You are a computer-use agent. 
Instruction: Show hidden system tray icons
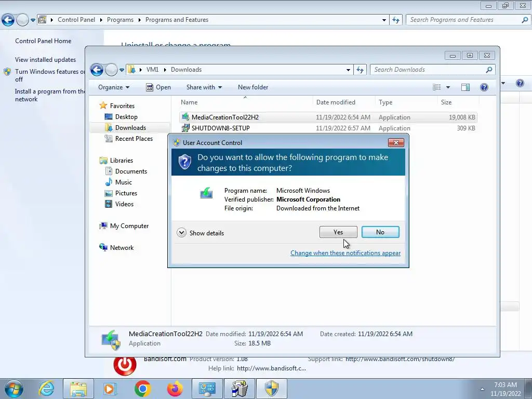point(482,389)
